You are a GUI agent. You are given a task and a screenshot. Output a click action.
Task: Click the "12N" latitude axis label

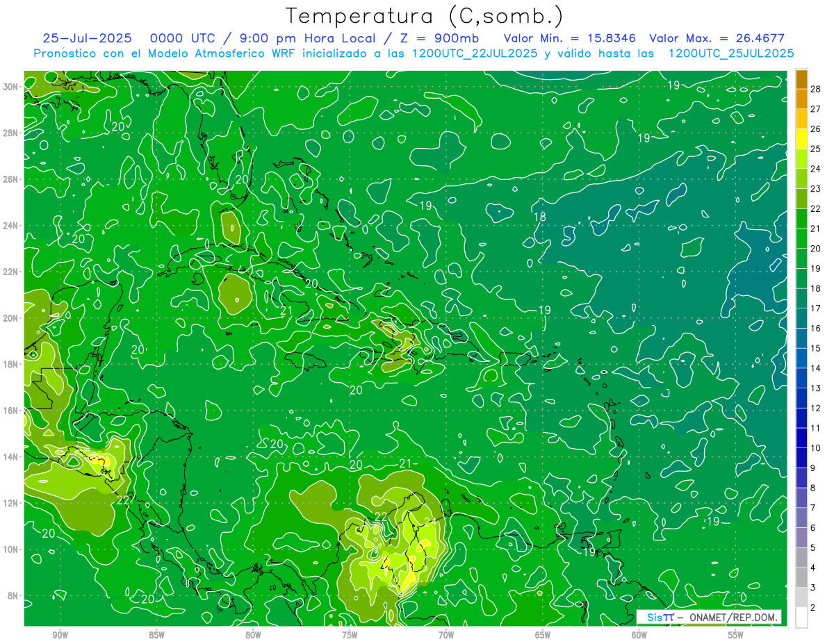click(10, 503)
